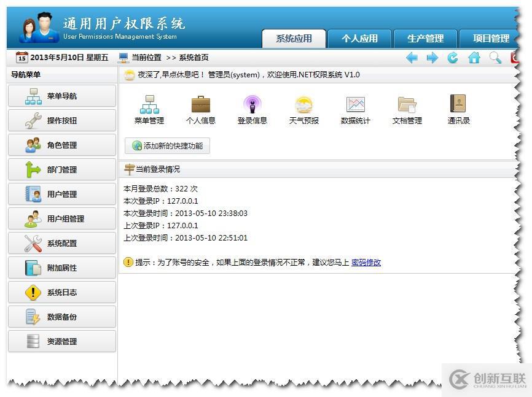
Task: Open 登录信息 shortcut icon
Action: point(252,110)
